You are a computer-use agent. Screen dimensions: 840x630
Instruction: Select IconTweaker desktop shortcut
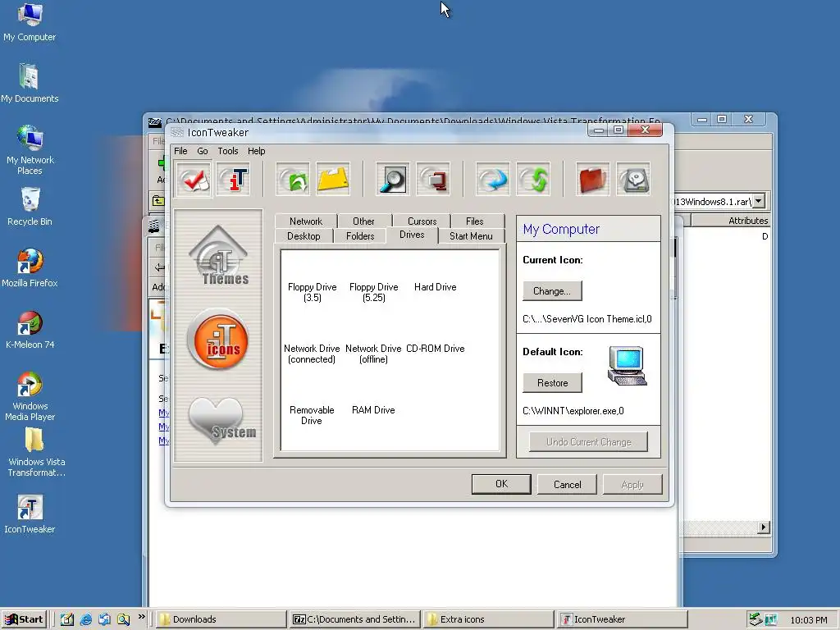pos(30,514)
